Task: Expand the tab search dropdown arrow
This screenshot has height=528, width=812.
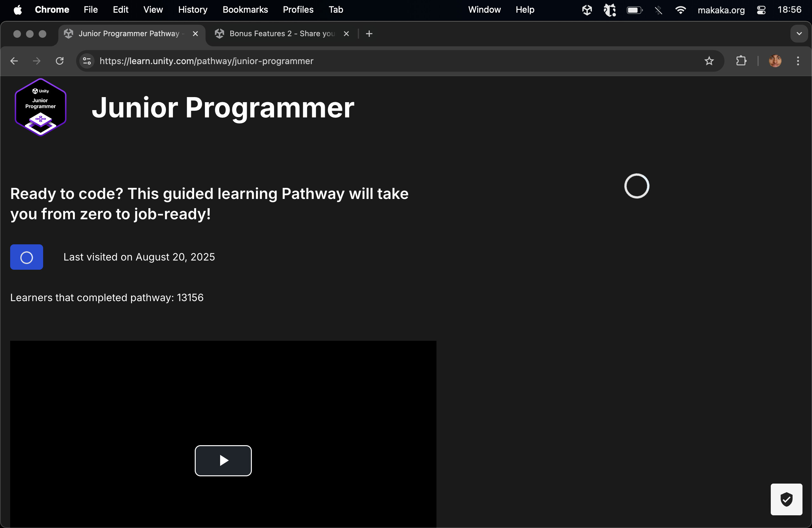Action: point(799,33)
